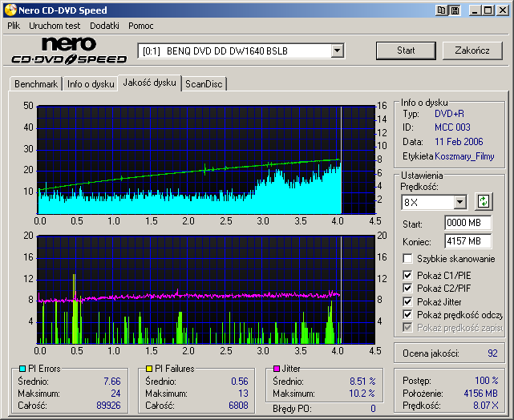Click PI Failures total value 6808
Viewport: 514px width, 420px height.
point(238,406)
